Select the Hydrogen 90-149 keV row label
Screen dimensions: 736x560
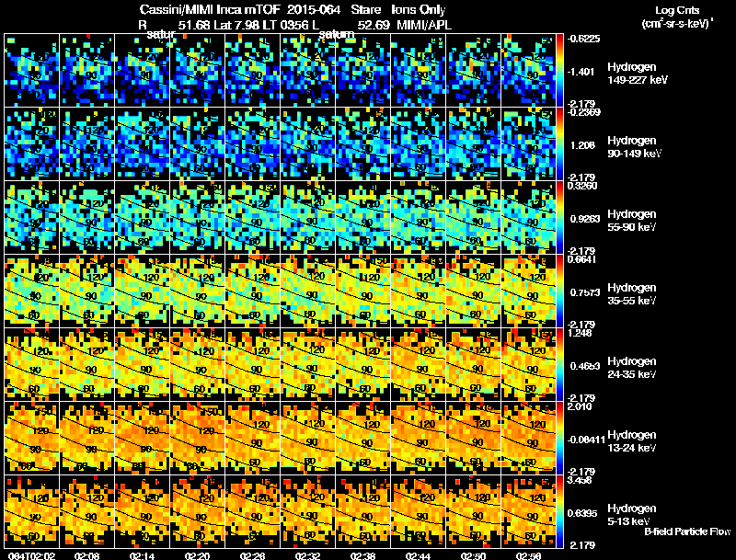[x=635, y=147]
